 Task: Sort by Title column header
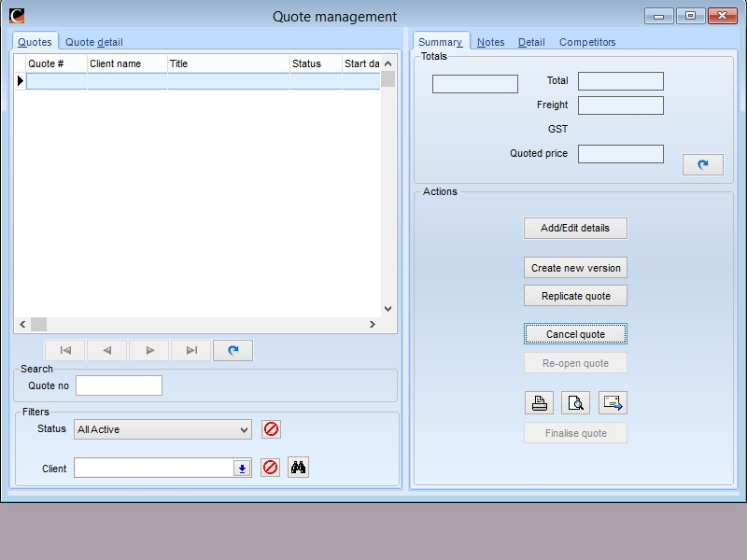pos(229,63)
